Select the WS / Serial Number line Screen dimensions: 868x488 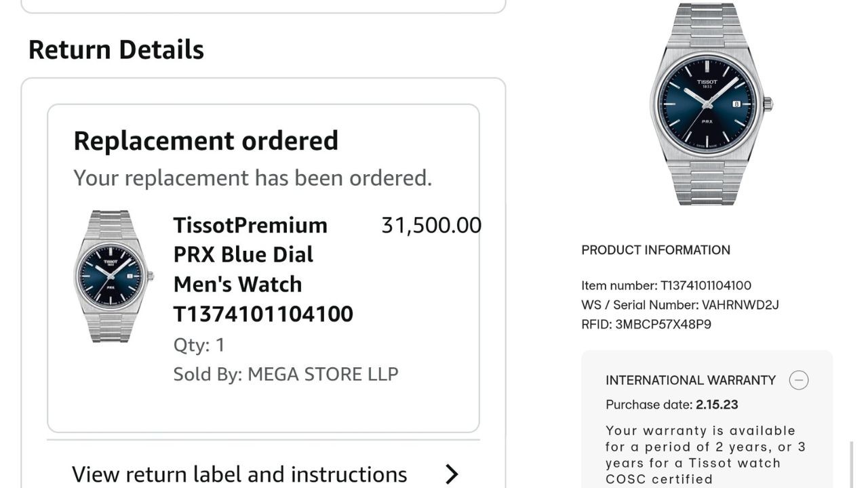pyautogui.click(x=679, y=305)
